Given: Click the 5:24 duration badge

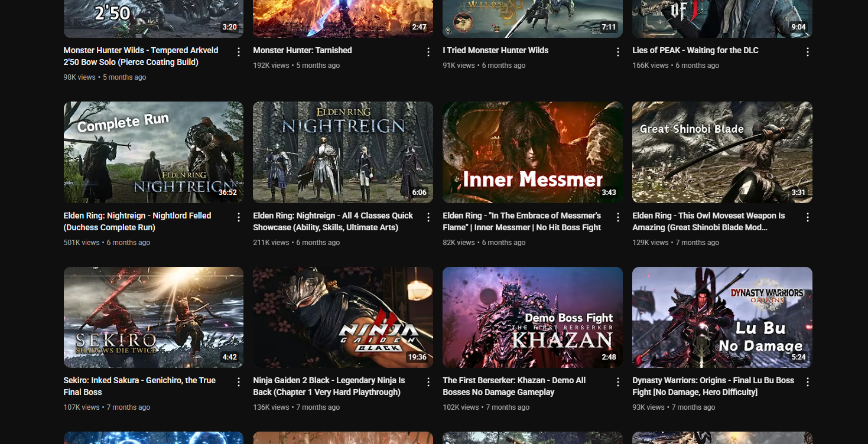Looking at the screenshot, I should (798, 357).
